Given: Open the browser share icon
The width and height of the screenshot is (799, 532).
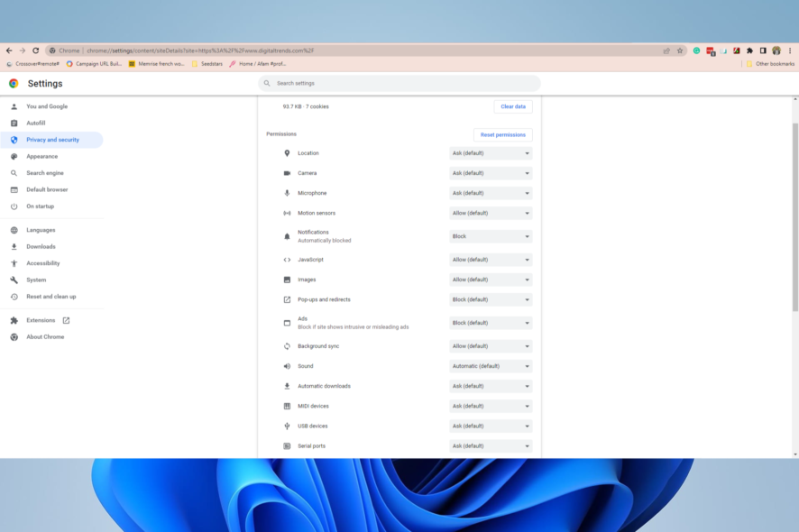Looking at the screenshot, I should pos(666,51).
